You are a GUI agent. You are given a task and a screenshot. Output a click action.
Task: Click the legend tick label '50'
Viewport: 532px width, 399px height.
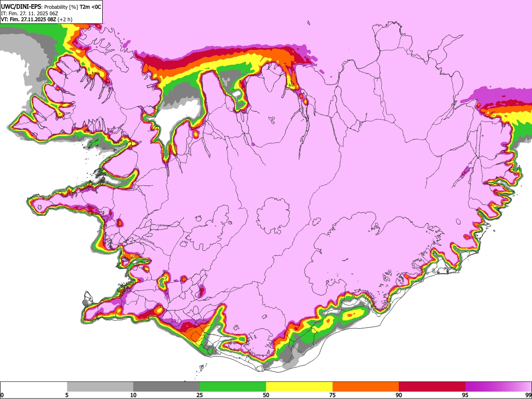(266, 395)
